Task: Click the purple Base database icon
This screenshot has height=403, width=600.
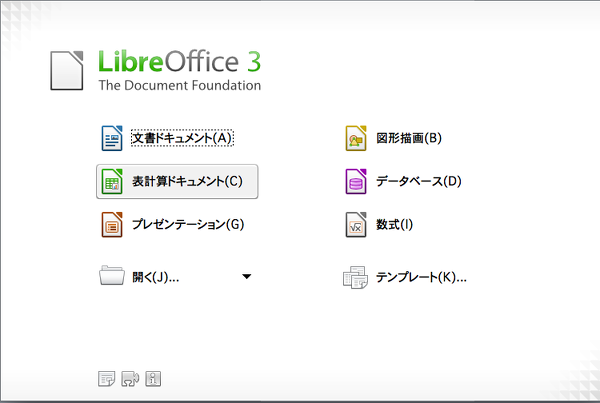Action: [356, 182]
